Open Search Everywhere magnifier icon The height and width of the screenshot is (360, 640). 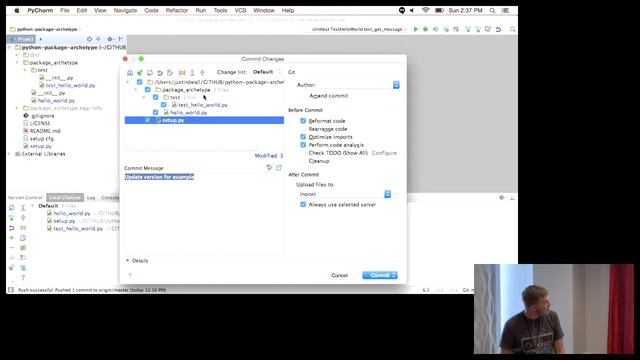point(513,29)
